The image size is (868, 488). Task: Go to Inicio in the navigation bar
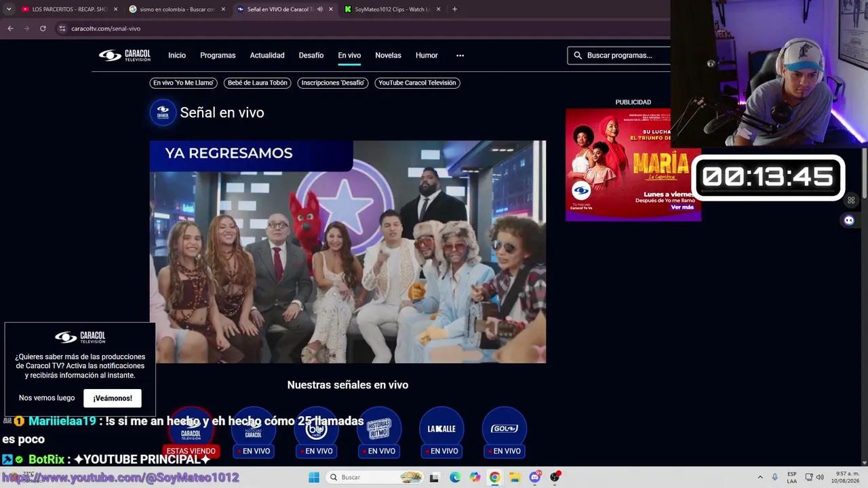pos(177,56)
